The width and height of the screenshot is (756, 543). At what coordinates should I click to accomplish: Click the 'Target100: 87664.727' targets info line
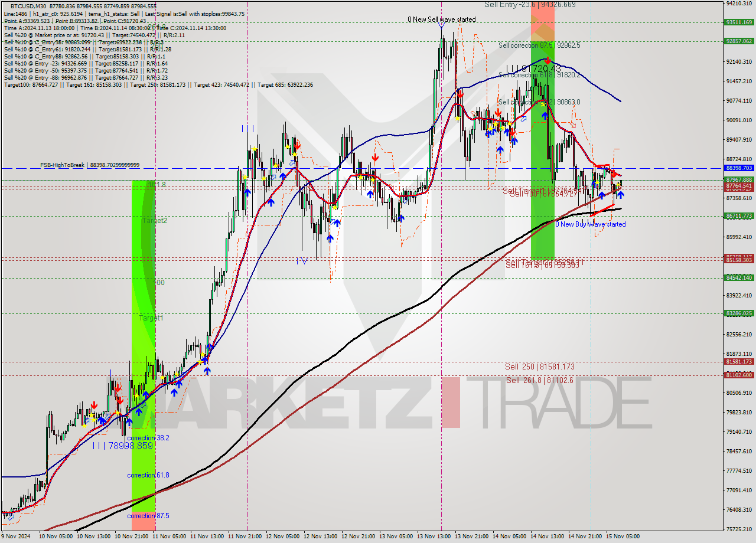(x=158, y=85)
